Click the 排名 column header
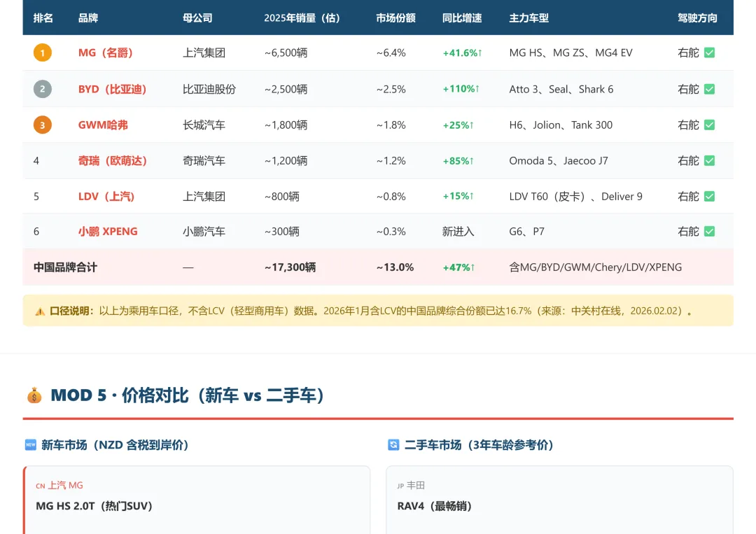 click(43, 18)
